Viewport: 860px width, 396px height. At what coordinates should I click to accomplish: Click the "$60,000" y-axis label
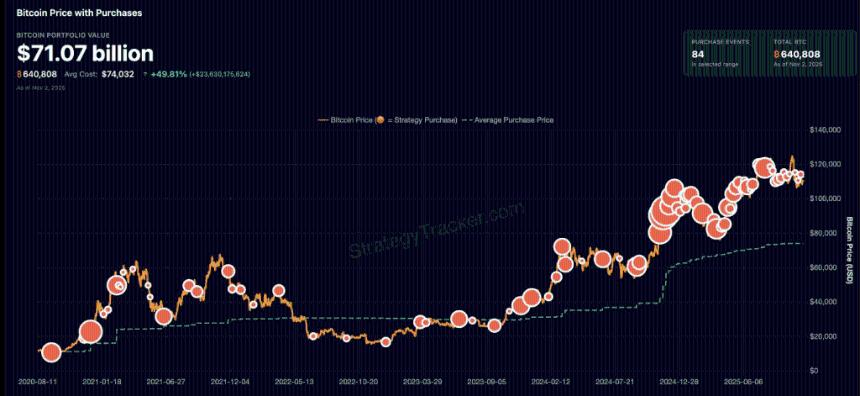pyautogui.click(x=824, y=267)
